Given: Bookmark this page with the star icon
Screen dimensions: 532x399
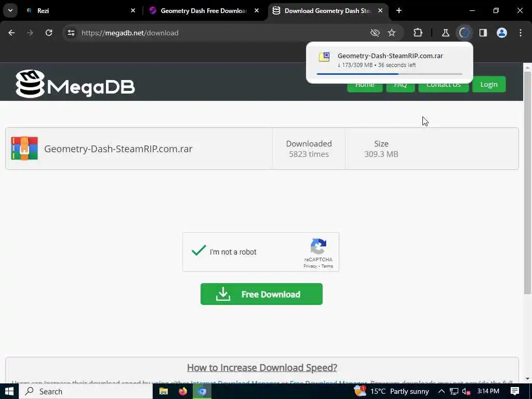Looking at the screenshot, I should point(392,33).
